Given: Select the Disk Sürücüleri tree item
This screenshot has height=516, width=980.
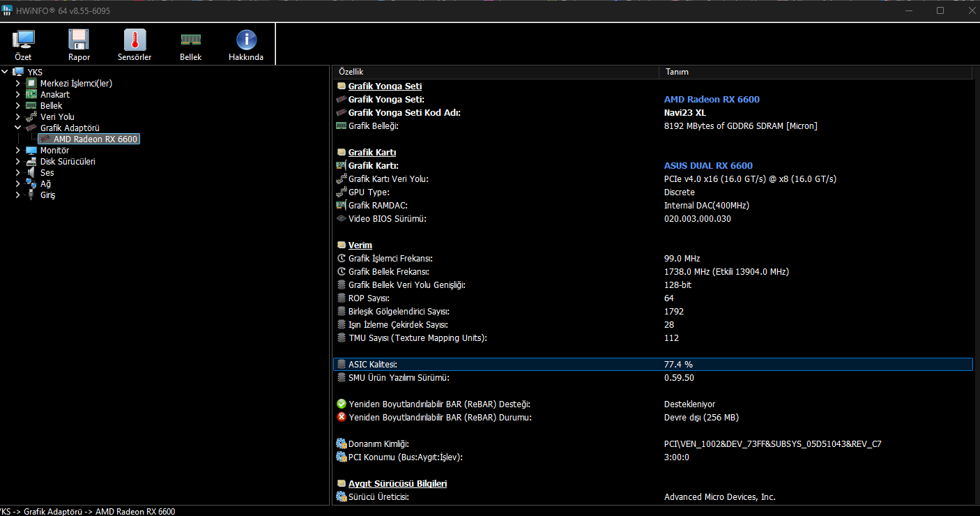Looking at the screenshot, I should click(68, 161).
